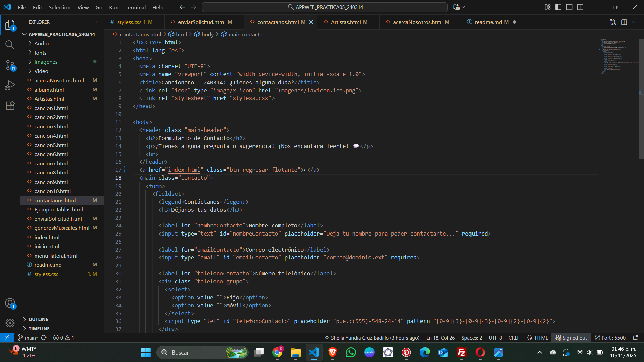Toggle the Secondary Side Bar visibility

(580, 7)
